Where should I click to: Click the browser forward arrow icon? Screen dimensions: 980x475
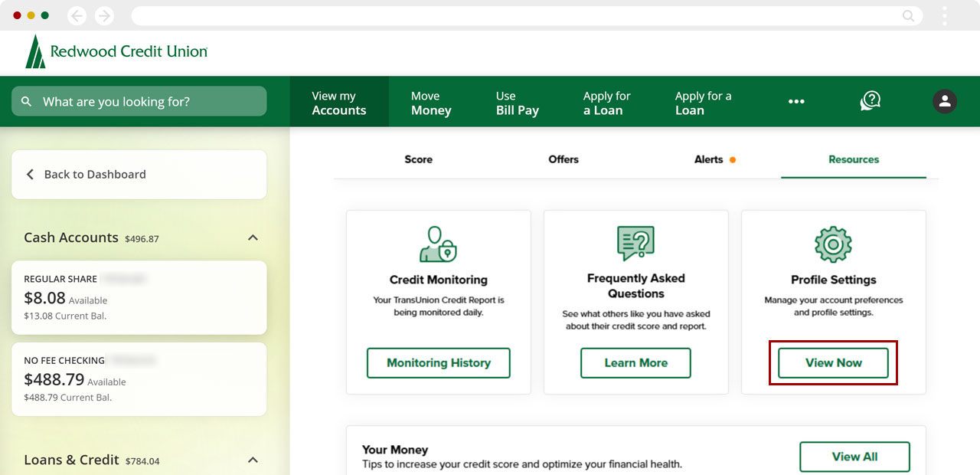point(104,15)
